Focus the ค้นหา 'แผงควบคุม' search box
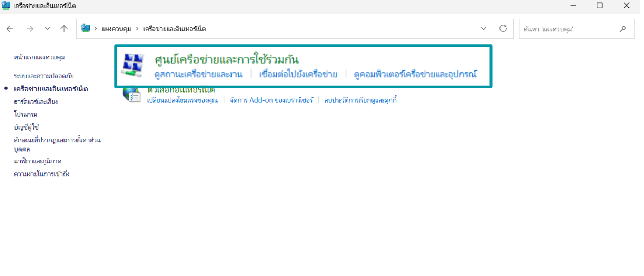This screenshot has height=276, width=644. 577,29
